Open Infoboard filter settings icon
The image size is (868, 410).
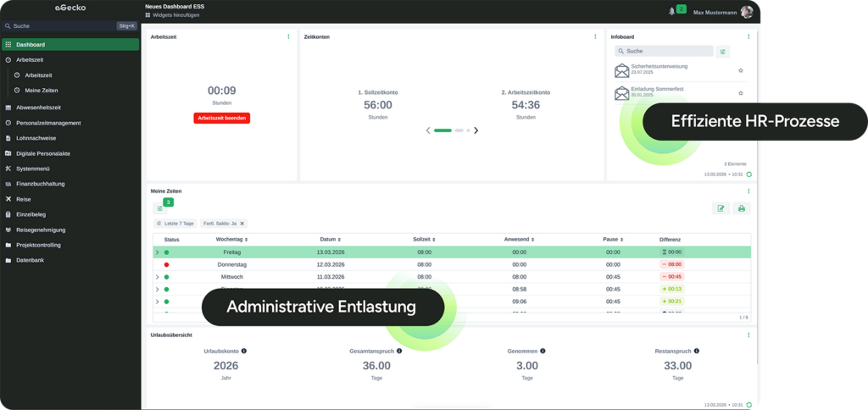[x=722, y=52]
